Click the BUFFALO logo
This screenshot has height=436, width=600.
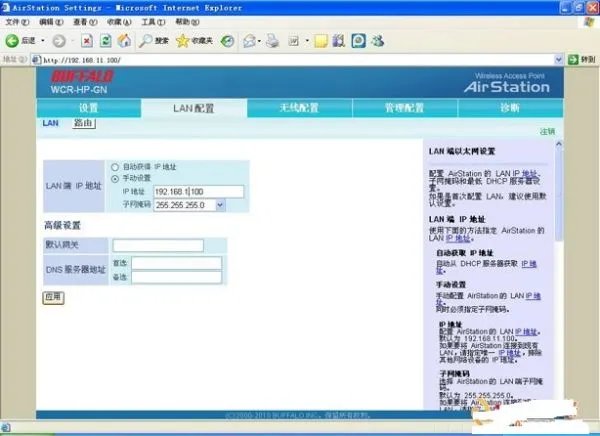coord(82,76)
